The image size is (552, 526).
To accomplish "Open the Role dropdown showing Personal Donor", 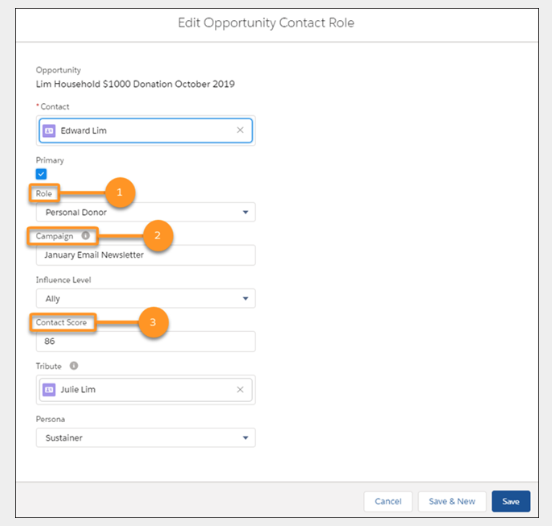I will pyautogui.click(x=146, y=212).
